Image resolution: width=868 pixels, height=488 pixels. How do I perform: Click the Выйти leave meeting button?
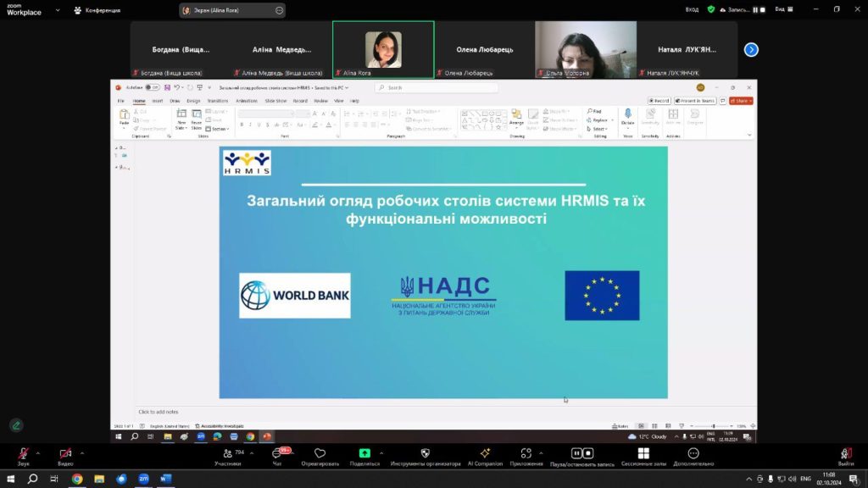pos(846,457)
